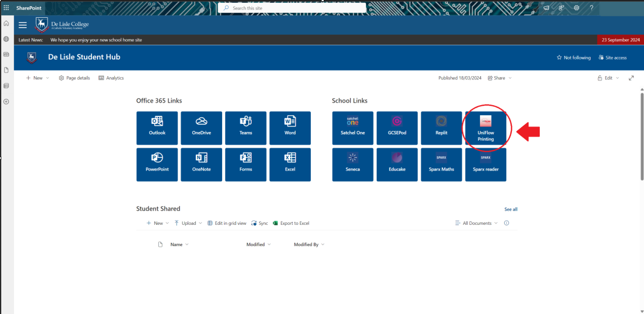Open the settings gear in top bar

[576, 8]
